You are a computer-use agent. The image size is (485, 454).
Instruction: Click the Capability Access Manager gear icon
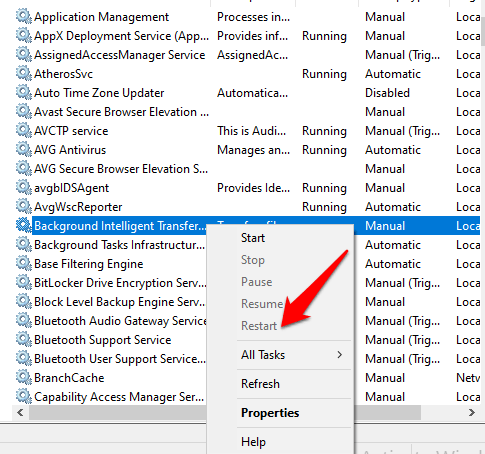point(24,397)
